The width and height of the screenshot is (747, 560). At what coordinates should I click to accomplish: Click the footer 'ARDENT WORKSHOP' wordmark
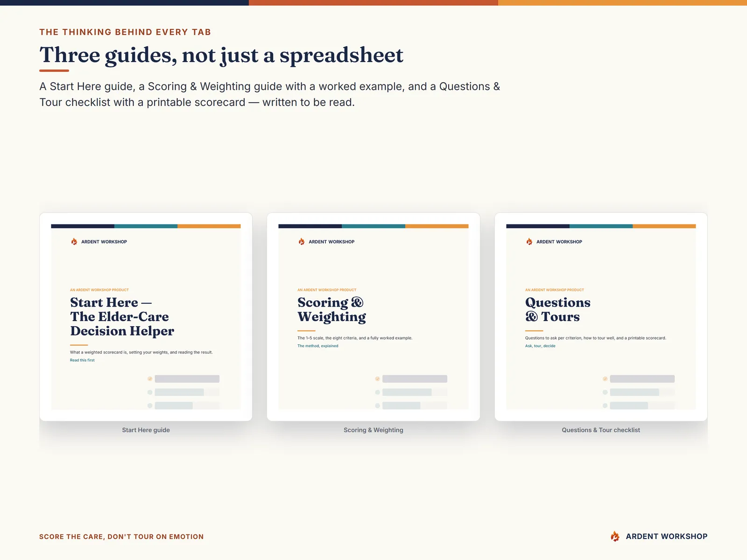tap(667, 536)
